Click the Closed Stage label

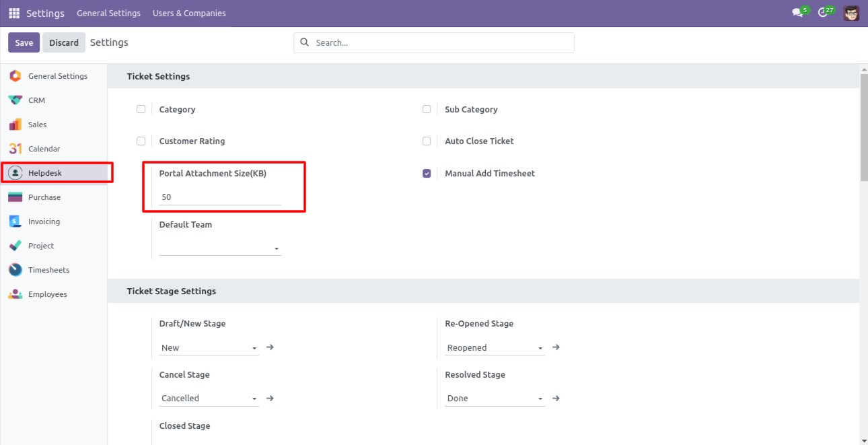(x=184, y=425)
